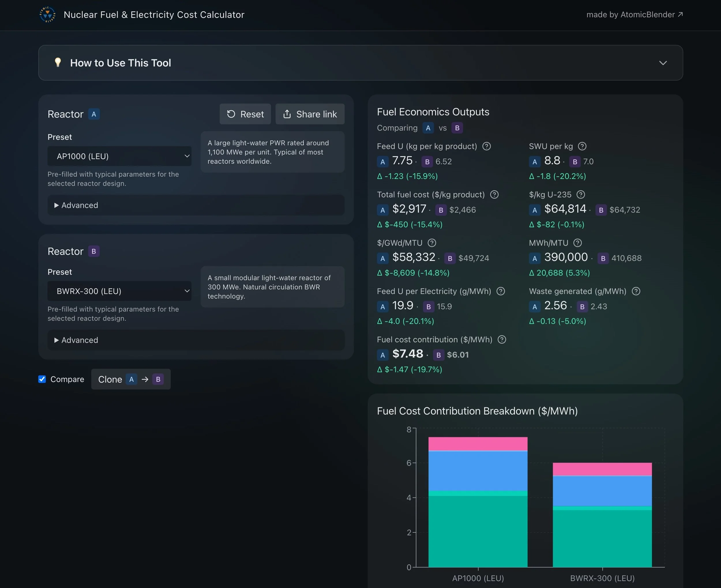The height and width of the screenshot is (588, 721).
Task: Click Clone A to B button
Action: pos(131,379)
